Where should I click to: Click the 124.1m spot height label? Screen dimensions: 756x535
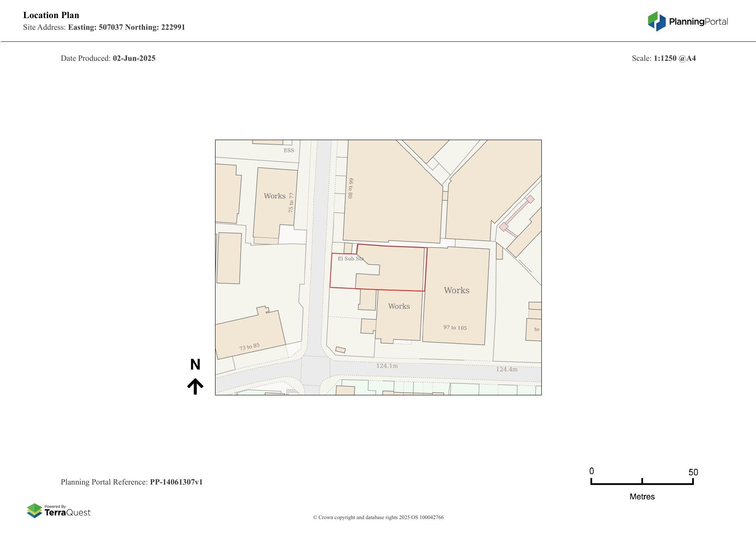coord(387,366)
